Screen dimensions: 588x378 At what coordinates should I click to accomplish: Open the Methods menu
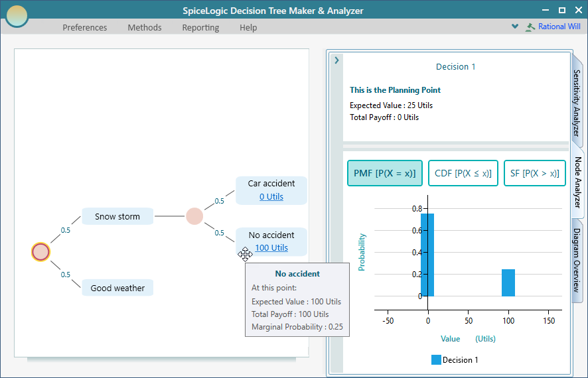(145, 27)
